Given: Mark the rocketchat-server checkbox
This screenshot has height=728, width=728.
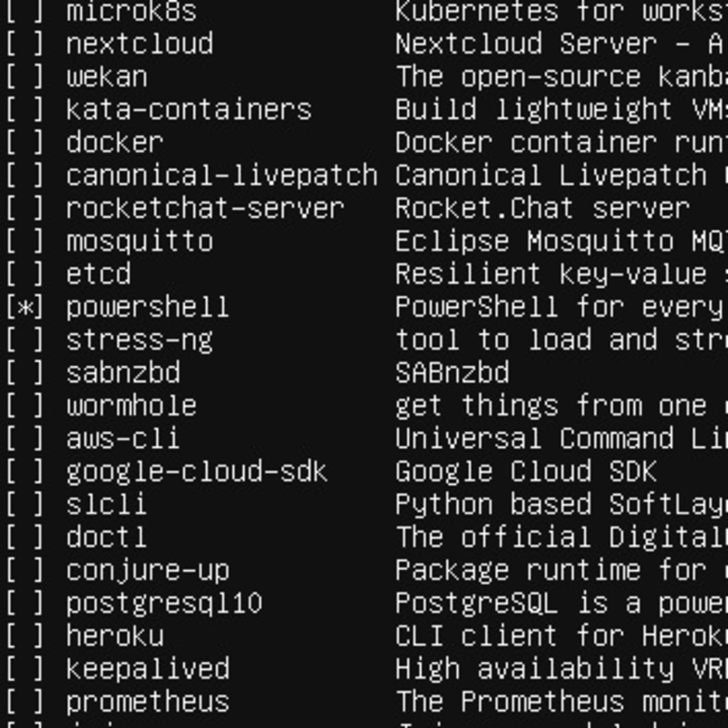Looking at the screenshot, I should click(x=25, y=208).
